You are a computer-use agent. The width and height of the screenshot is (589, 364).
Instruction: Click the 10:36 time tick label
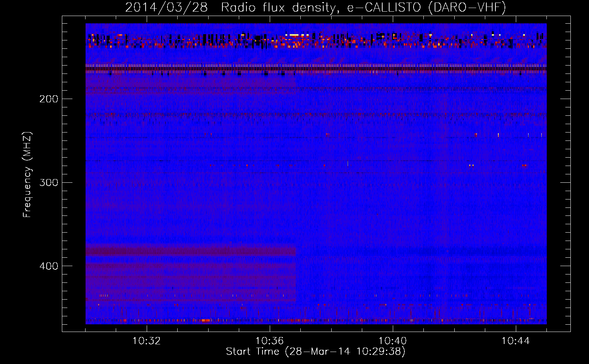270,341
